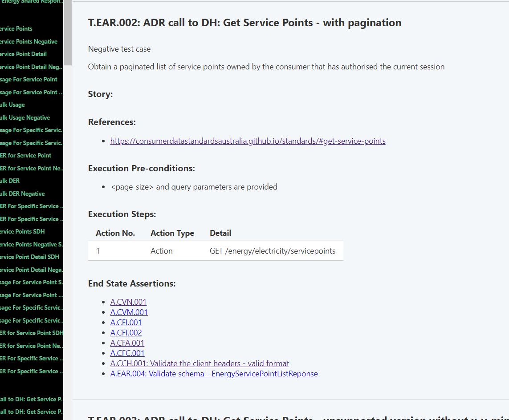Open assertion A.CVM.001
Image resolution: width=509 pixels, height=420 pixels.
click(129, 312)
